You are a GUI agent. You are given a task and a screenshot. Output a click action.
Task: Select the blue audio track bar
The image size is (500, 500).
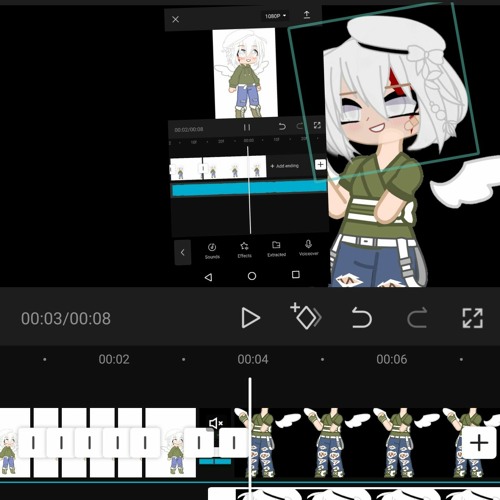(x=249, y=189)
